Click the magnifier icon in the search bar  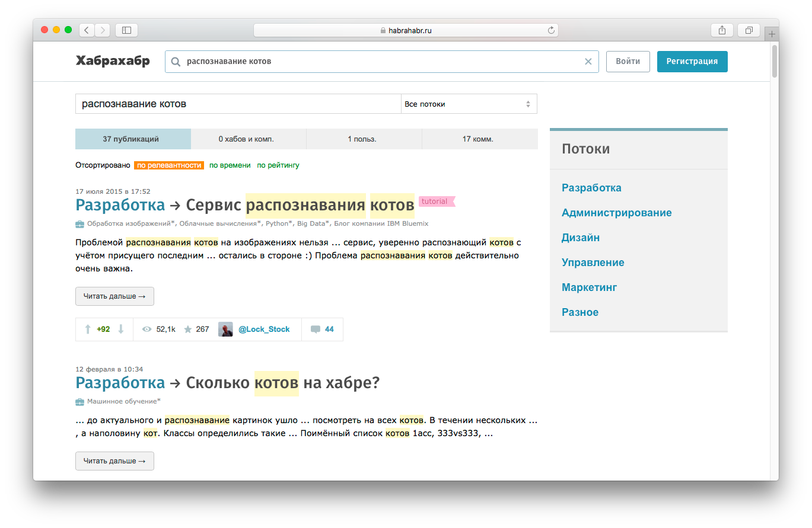tap(175, 61)
